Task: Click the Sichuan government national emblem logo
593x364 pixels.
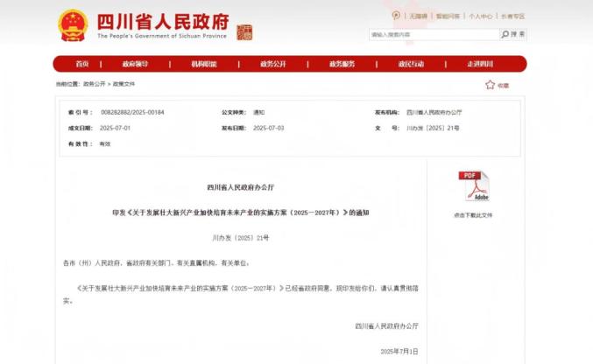Action: pyautogui.click(x=72, y=26)
